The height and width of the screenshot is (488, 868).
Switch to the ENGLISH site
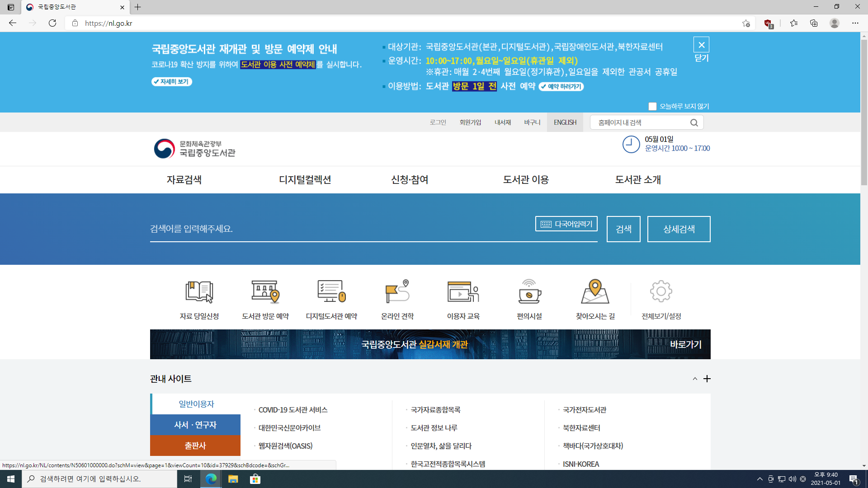tap(565, 122)
